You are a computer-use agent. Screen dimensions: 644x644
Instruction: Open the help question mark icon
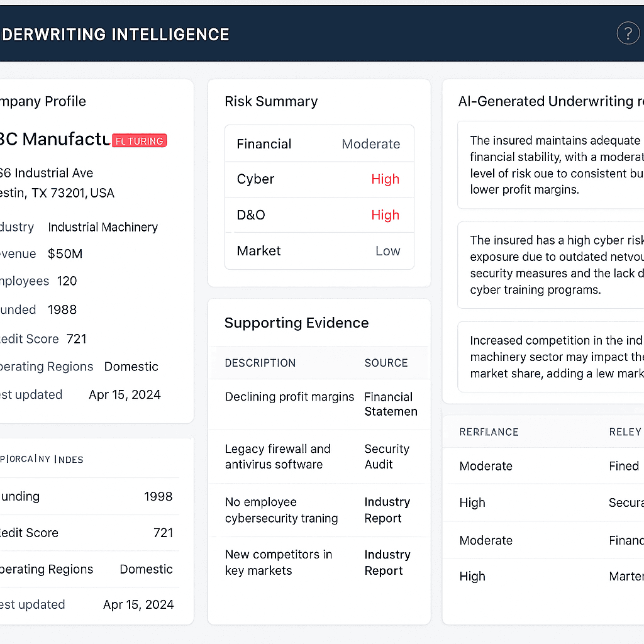pos(628,33)
